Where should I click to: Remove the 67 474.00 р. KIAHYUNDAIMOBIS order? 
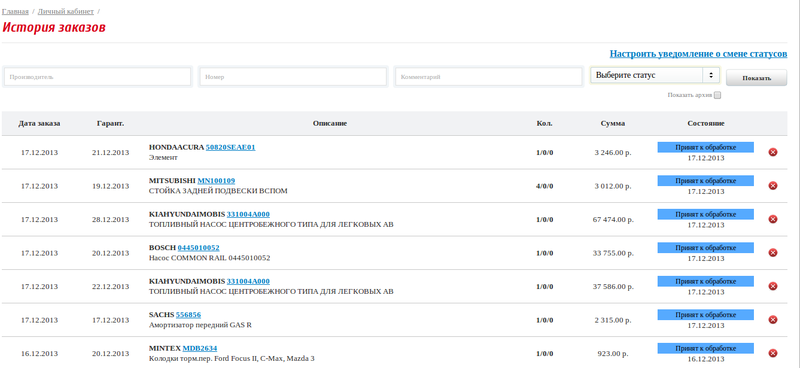pos(772,219)
